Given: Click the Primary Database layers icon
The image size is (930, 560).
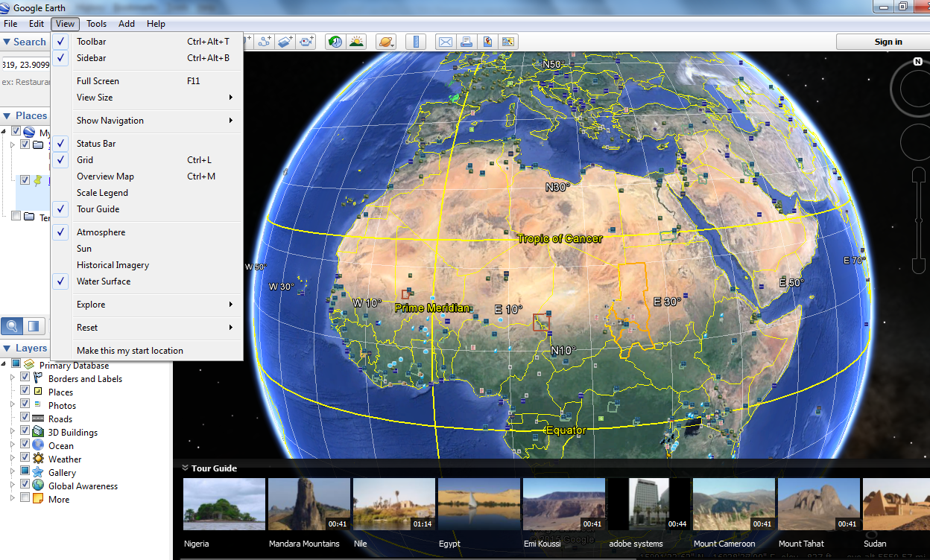Looking at the screenshot, I should click(28, 364).
